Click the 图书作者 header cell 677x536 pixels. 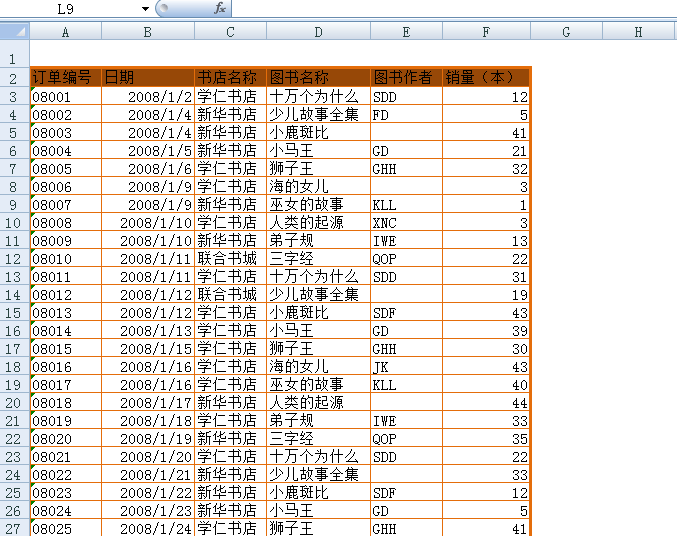pyautogui.click(x=406, y=77)
